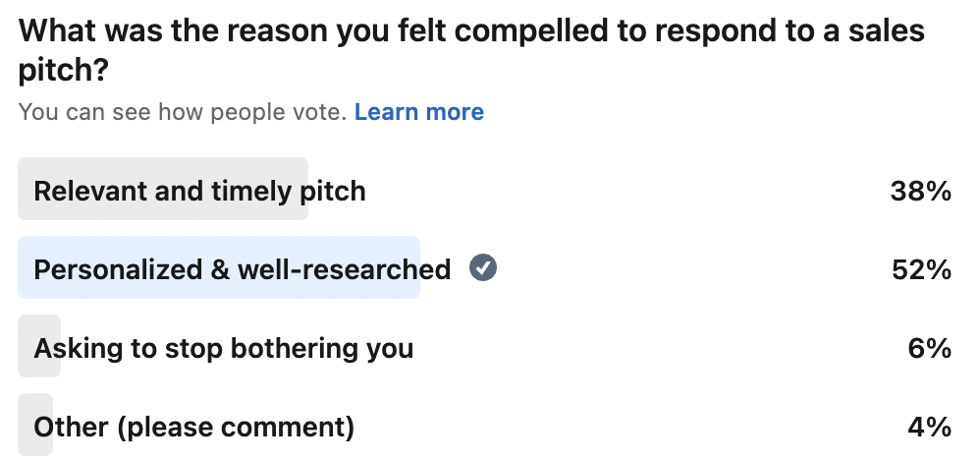Select the Relevant and timely pitch label
The width and height of the screenshot is (980, 462).
(199, 191)
